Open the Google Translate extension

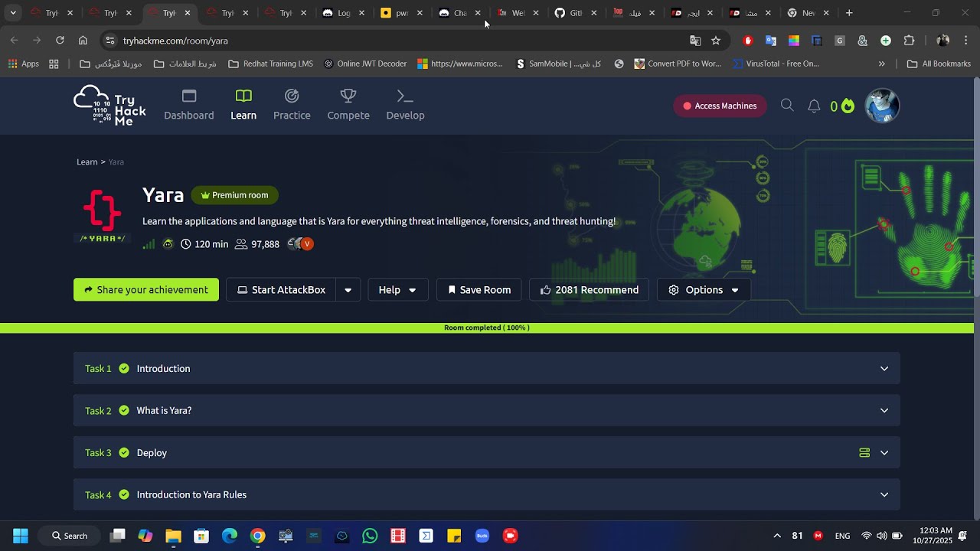tap(771, 41)
